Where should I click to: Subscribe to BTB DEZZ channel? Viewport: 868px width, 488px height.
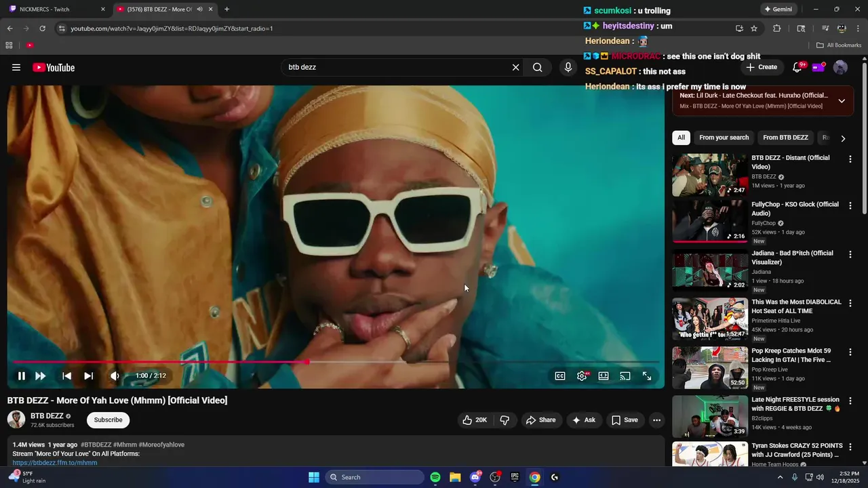[x=108, y=420]
